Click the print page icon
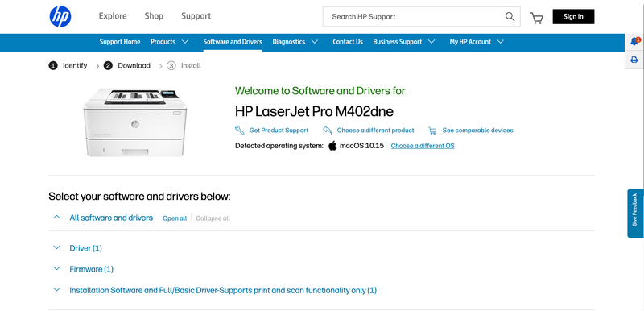The height and width of the screenshot is (311, 644). (x=634, y=60)
